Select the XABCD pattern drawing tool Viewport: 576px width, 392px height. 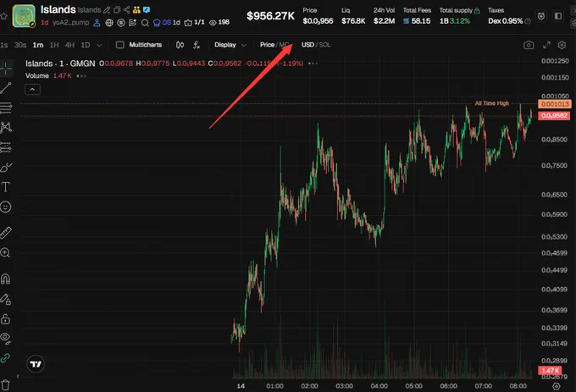(x=6, y=127)
